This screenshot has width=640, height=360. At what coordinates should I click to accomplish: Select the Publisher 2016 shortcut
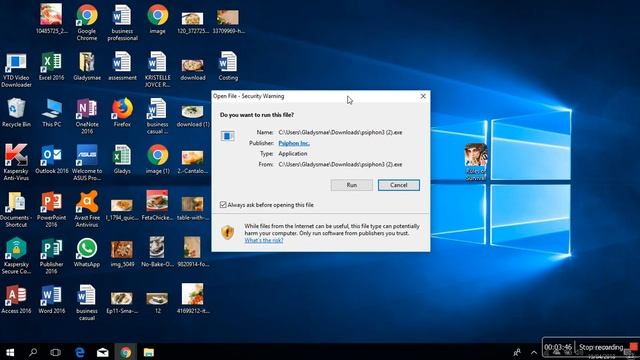51,256
